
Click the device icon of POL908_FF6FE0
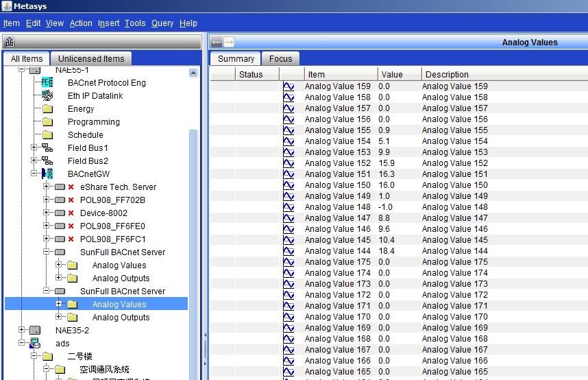(60, 226)
